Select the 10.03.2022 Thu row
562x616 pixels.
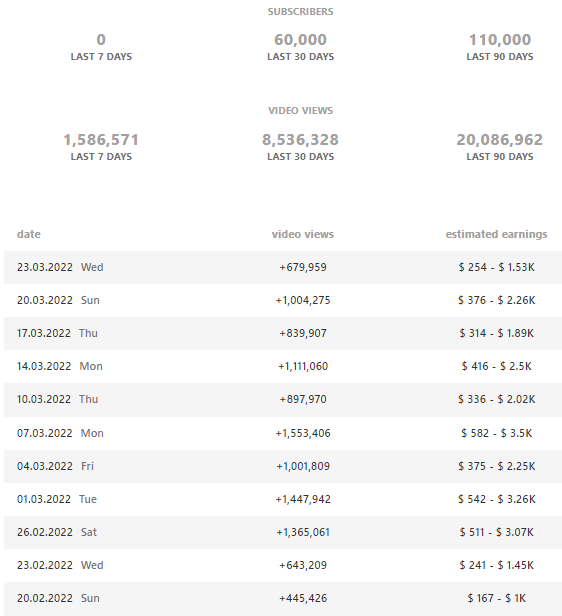pos(283,400)
